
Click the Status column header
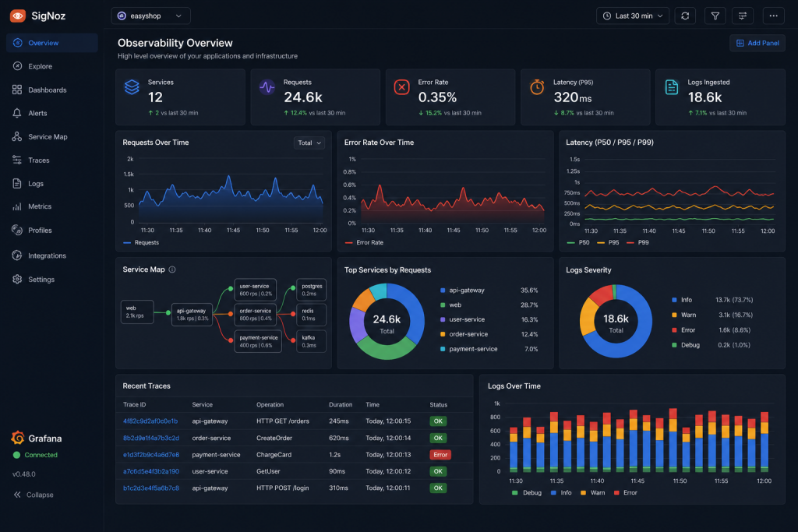point(438,405)
